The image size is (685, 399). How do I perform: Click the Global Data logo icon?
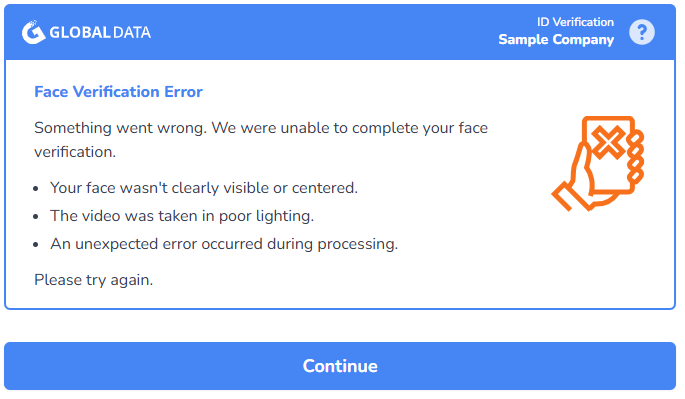tap(33, 32)
